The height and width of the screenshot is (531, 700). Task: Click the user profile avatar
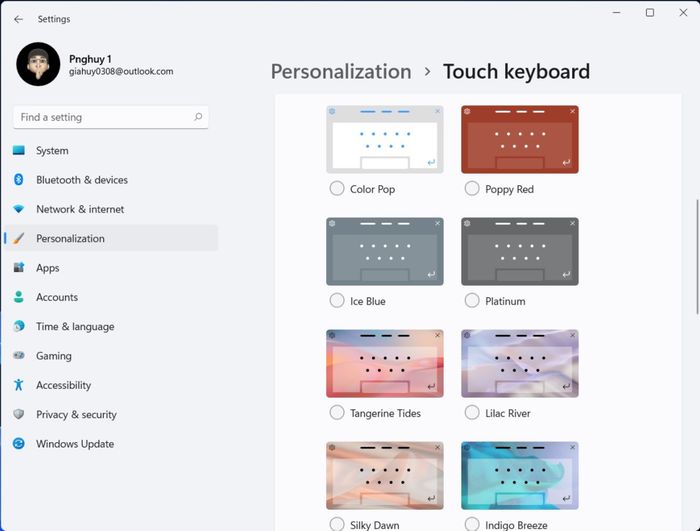click(38, 64)
